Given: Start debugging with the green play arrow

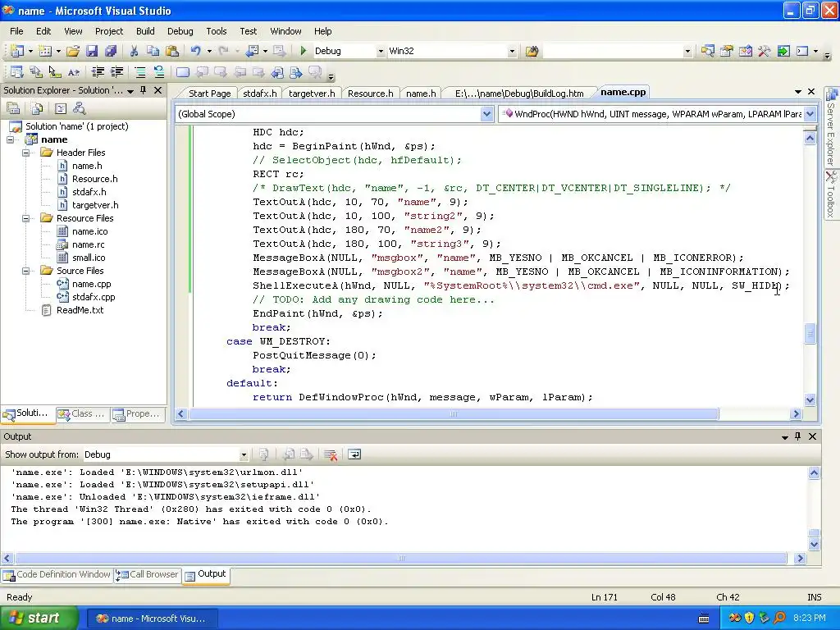Looking at the screenshot, I should click(x=304, y=51).
